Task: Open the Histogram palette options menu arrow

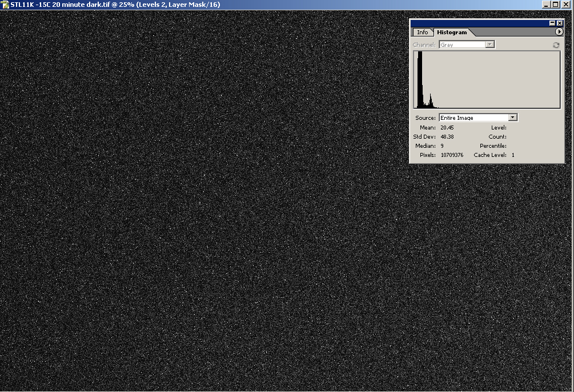Action: point(559,32)
